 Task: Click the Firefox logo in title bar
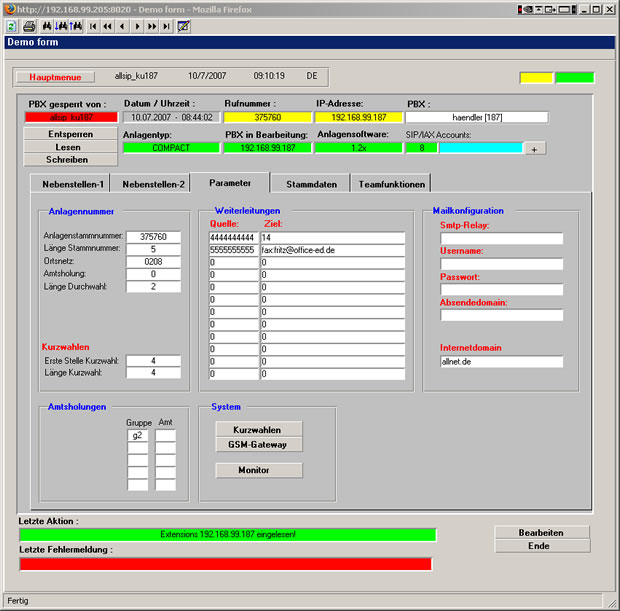[x=10, y=9]
